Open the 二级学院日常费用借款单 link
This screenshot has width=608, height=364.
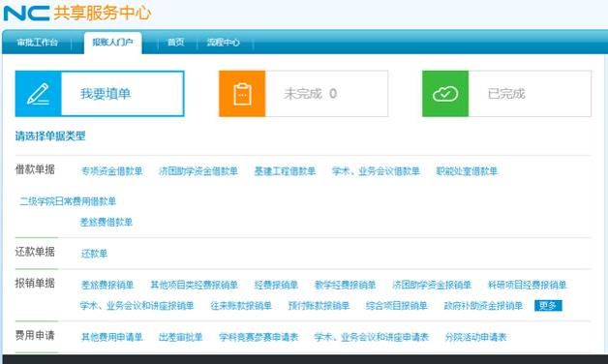click(68, 201)
